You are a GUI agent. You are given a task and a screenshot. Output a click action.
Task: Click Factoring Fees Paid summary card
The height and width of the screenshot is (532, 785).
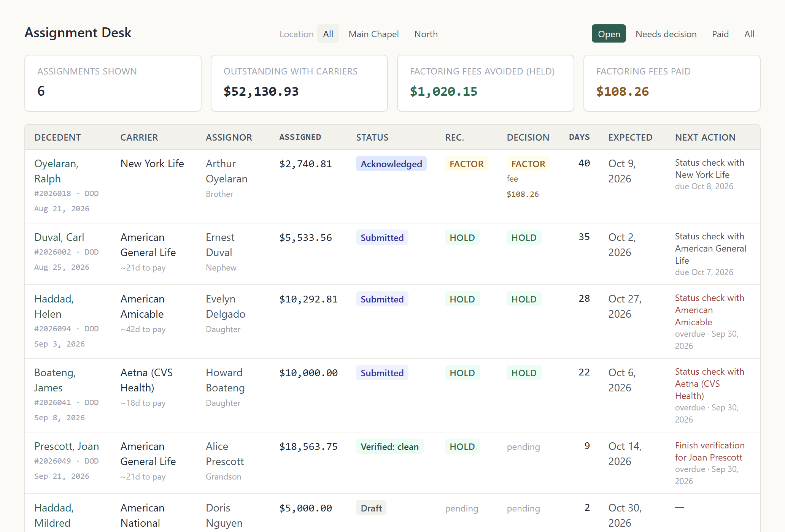672,83
